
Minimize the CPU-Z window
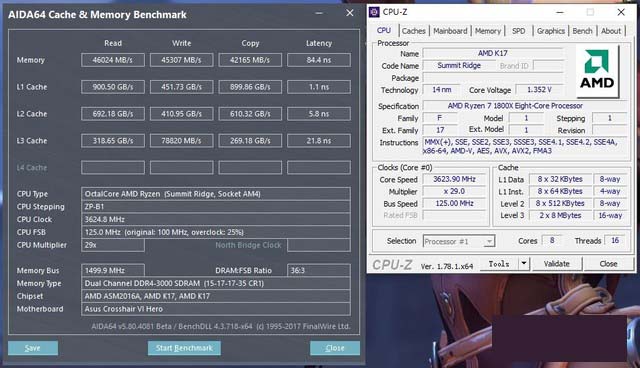560,12
